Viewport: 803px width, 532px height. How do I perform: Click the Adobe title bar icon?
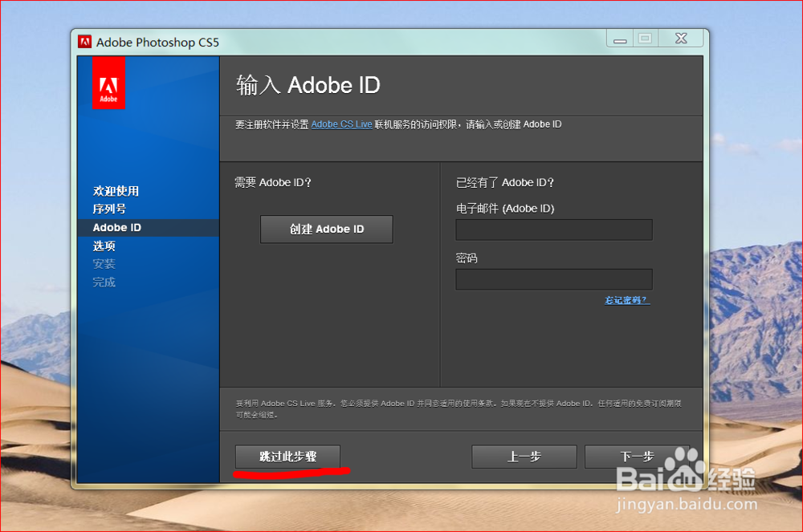click(x=84, y=42)
